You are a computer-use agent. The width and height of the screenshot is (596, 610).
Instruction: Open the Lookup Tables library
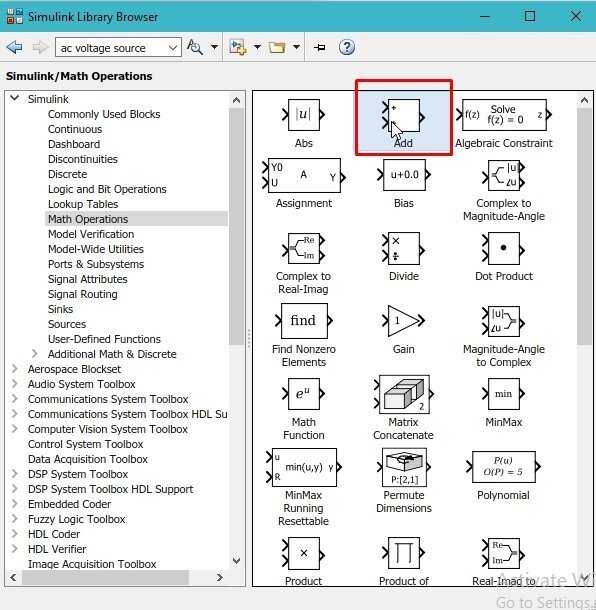[x=83, y=204]
